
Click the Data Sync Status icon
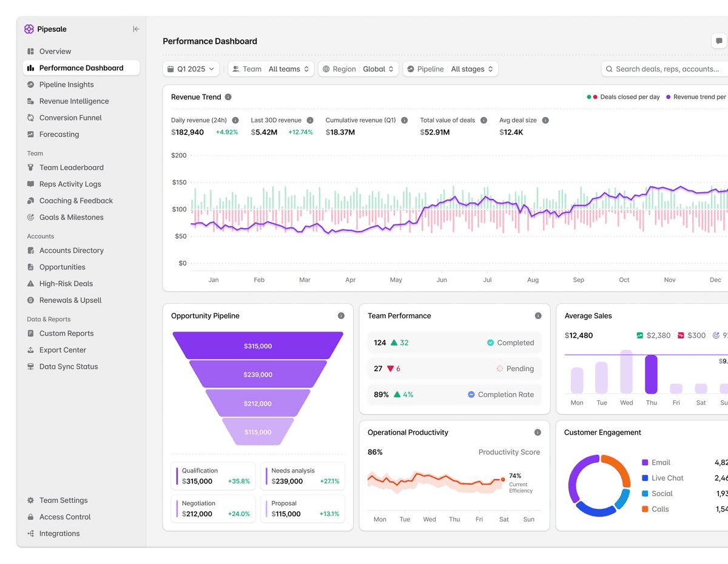[31, 366]
